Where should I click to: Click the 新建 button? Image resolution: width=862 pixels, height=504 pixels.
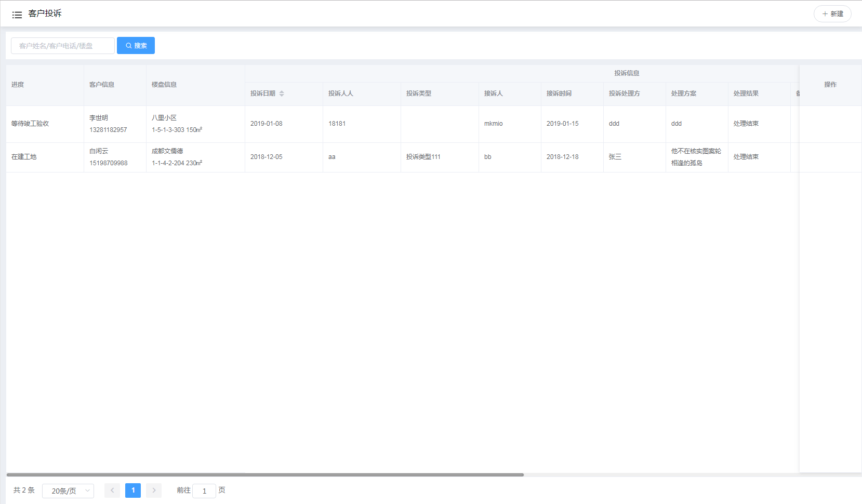832,14
